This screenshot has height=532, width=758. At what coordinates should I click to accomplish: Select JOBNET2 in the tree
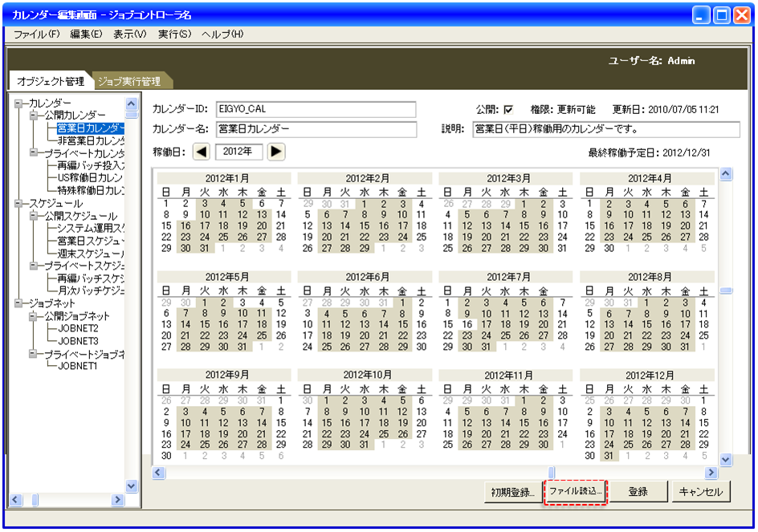tap(78, 328)
